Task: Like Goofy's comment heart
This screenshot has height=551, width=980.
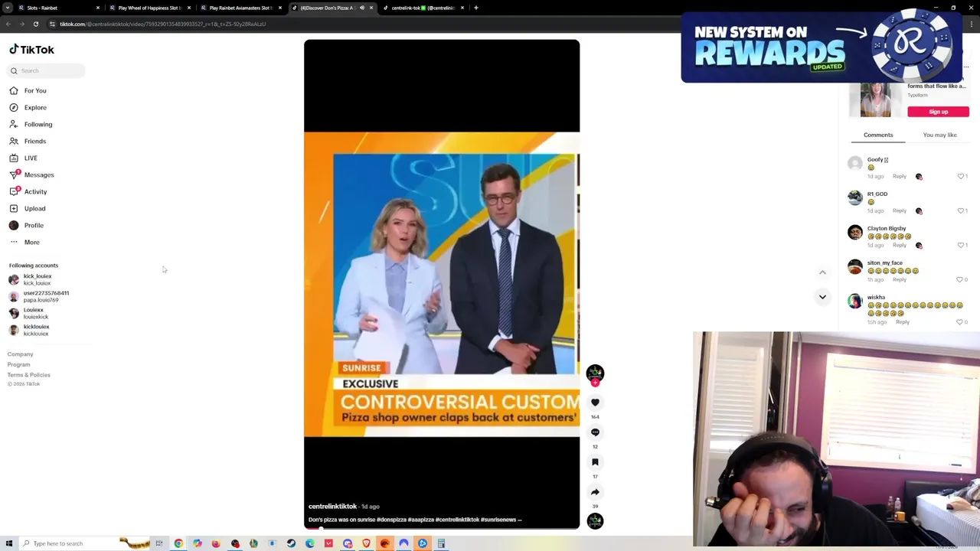Action: click(x=961, y=176)
